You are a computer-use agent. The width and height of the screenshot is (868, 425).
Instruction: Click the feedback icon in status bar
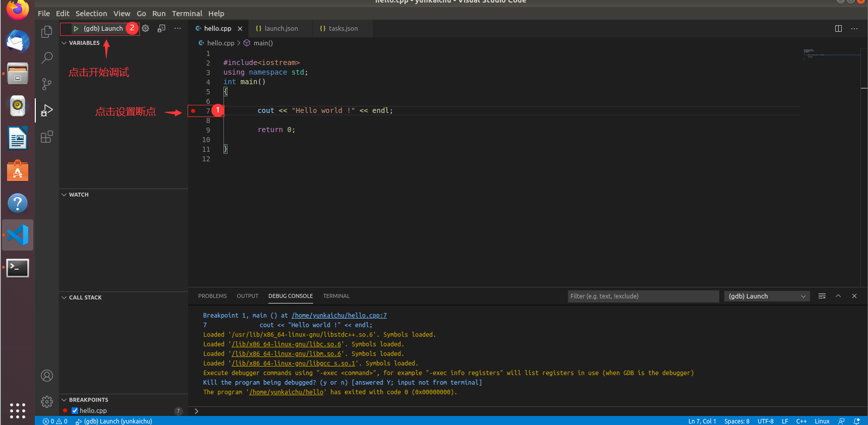tap(841, 421)
